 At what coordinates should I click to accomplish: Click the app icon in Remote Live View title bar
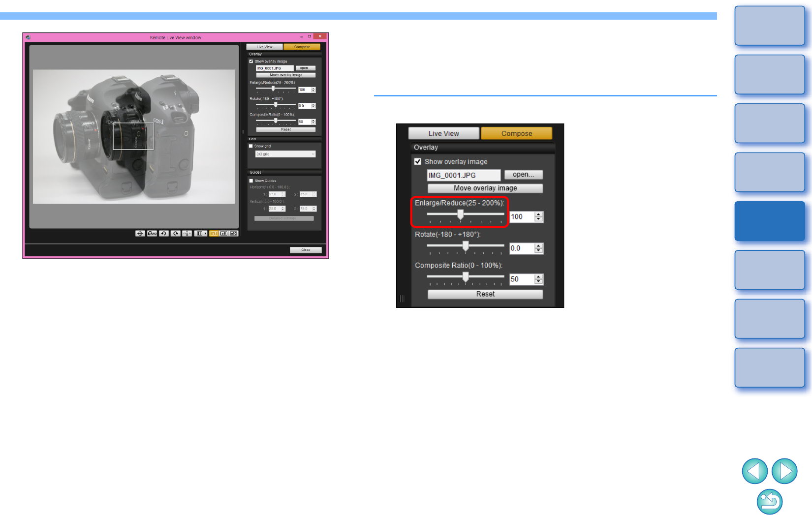click(x=28, y=37)
